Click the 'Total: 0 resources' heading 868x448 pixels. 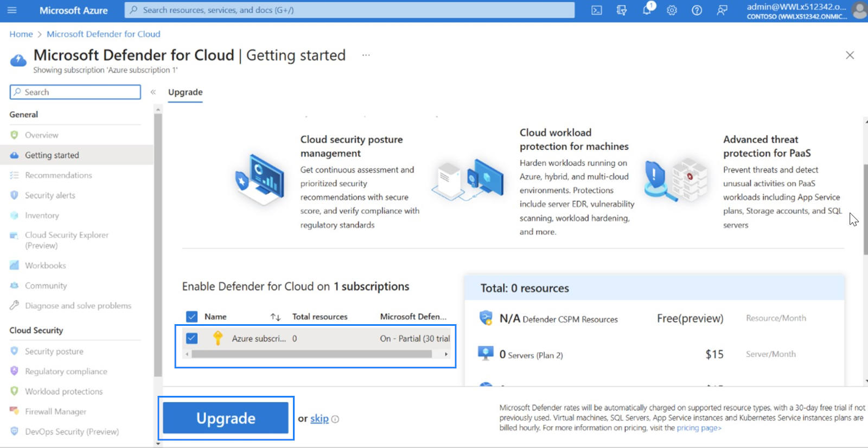coord(525,288)
